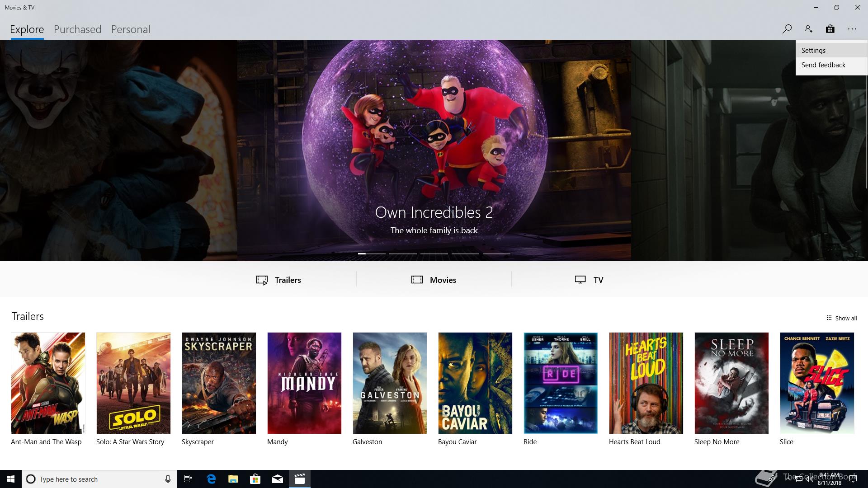Open the Slice trailer poster
868x488 pixels.
[x=817, y=383]
